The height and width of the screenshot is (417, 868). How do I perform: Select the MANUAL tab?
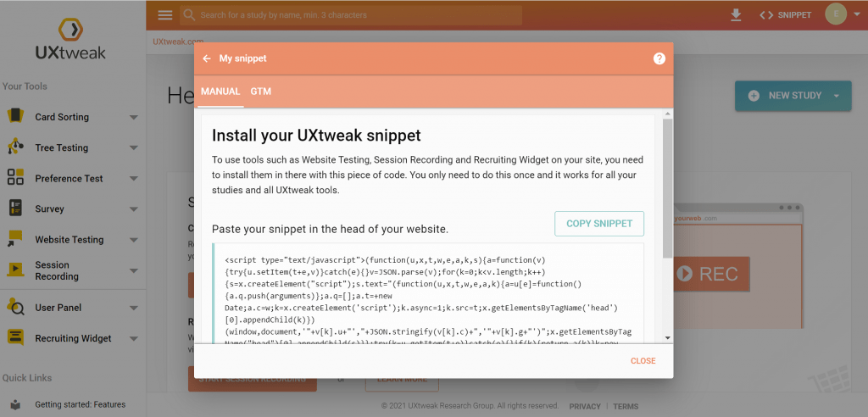point(220,91)
